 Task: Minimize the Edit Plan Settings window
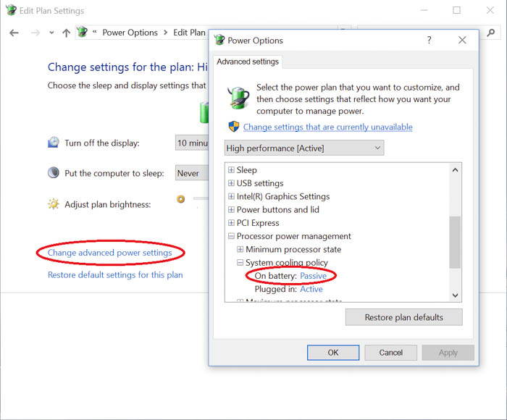pos(424,10)
